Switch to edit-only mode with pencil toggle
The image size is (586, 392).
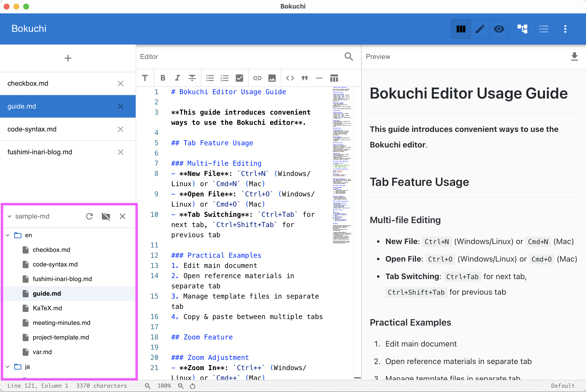click(x=480, y=29)
